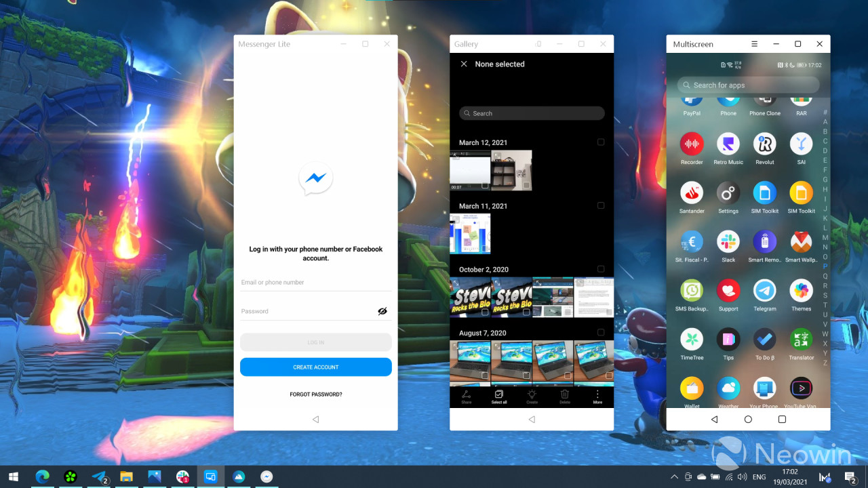
Task: Launch the Smart Remote app
Action: point(765,241)
